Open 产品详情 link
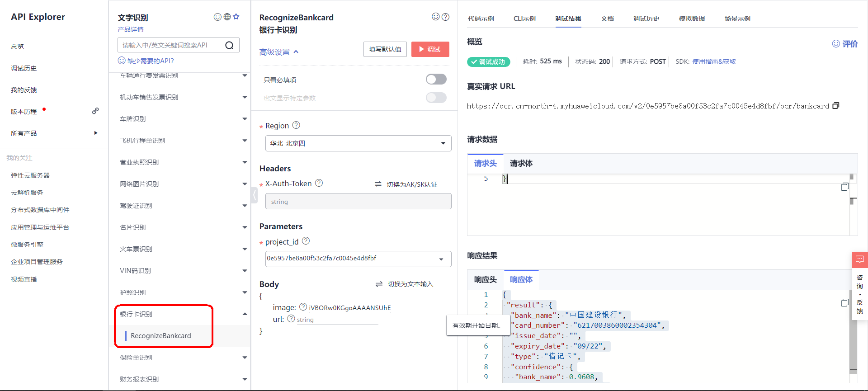868x391 pixels. tap(131, 29)
